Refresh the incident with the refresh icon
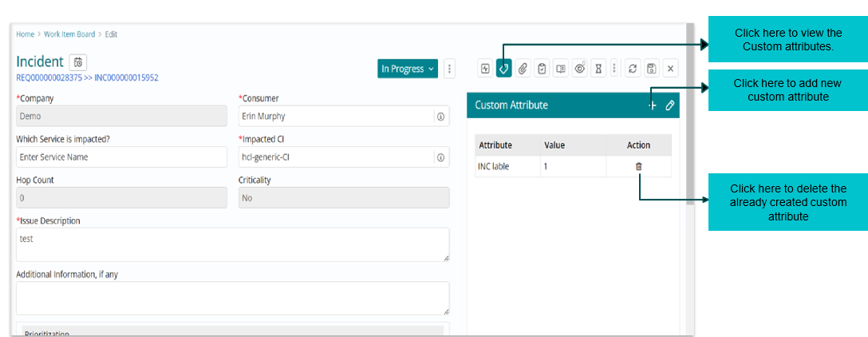 [x=633, y=69]
